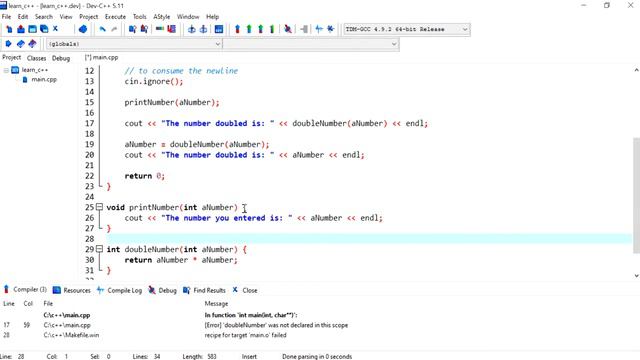Screen dimensions: 640x360
Task: Click the first blue anchor-shaped icon
Action: (x=191, y=29)
